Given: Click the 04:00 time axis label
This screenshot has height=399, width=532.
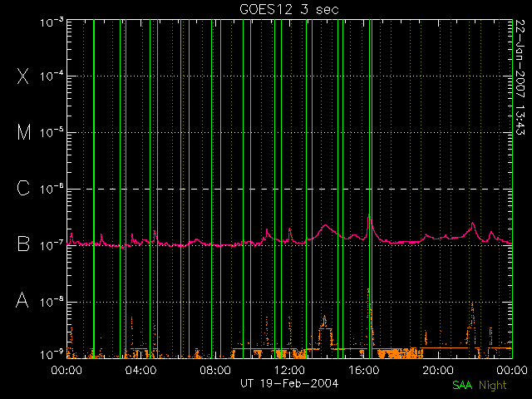Looking at the screenshot, I should 140,370.
